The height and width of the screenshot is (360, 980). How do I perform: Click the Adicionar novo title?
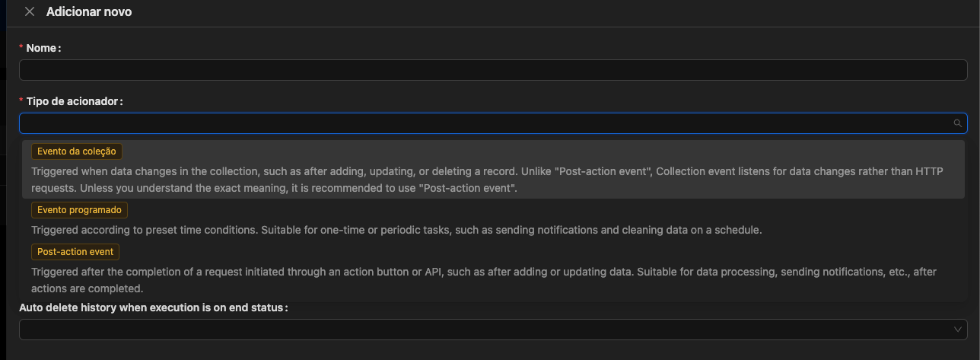pos(89,12)
